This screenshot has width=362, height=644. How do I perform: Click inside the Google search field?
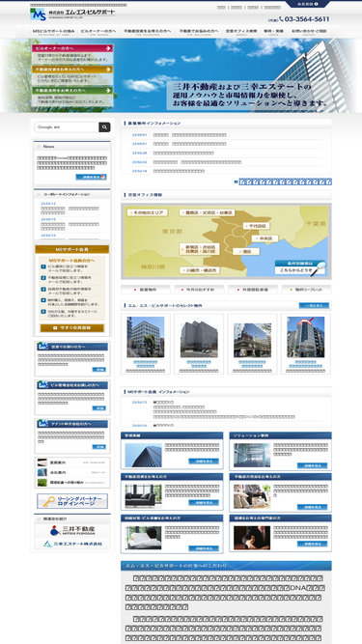[x=67, y=127]
